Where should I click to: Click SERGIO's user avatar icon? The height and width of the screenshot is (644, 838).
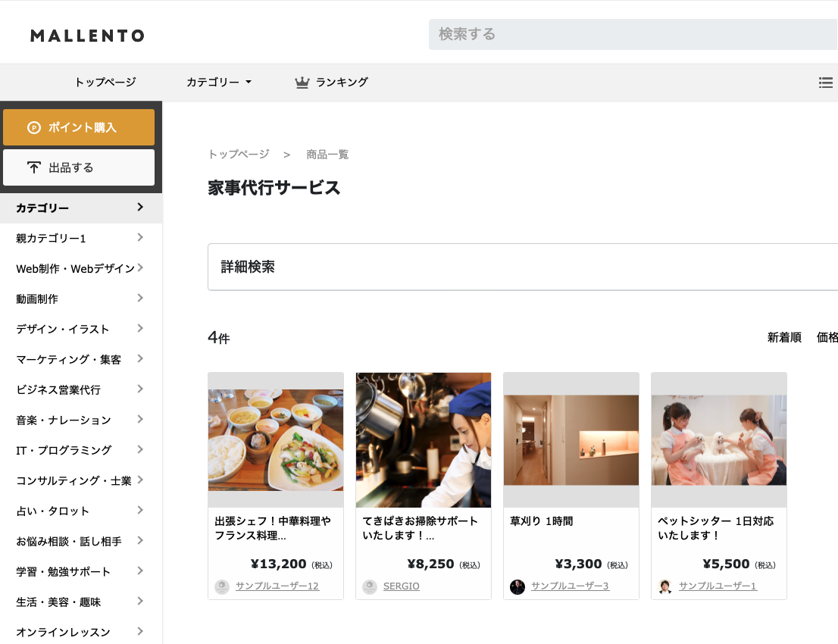[370, 586]
